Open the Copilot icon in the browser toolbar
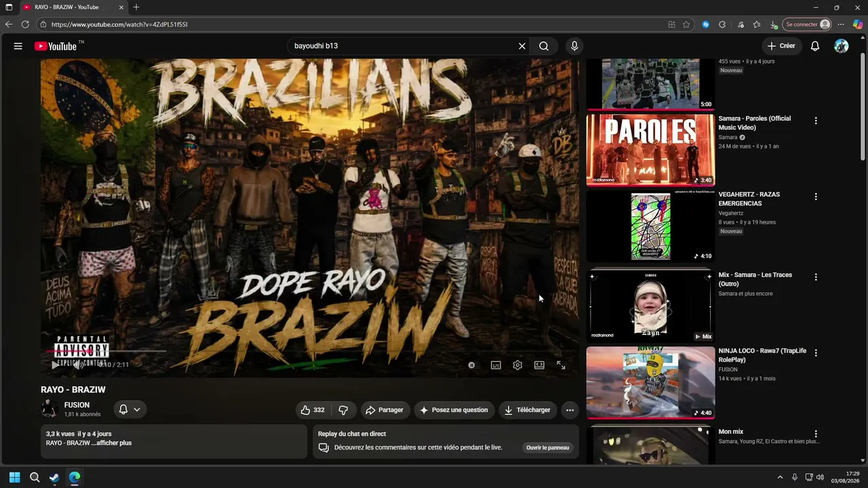The height and width of the screenshot is (488, 868). pos(858,24)
